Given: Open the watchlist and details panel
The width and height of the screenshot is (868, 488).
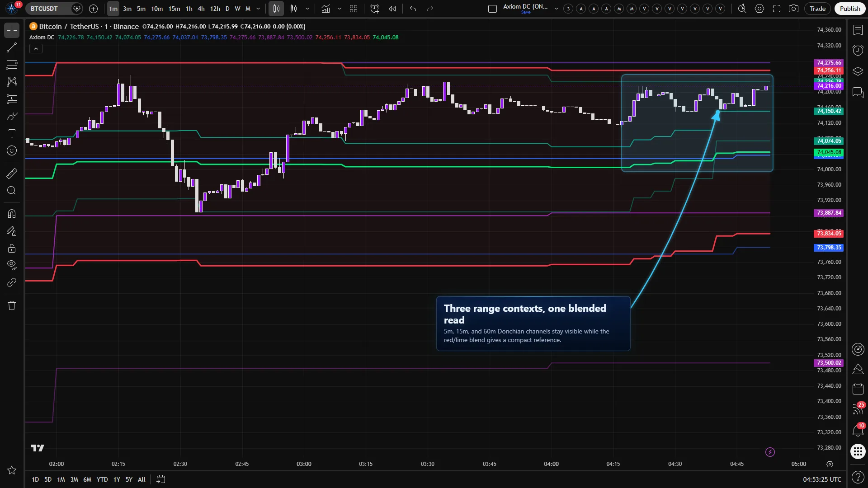Looking at the screenshot, I should tap(858, 30).
